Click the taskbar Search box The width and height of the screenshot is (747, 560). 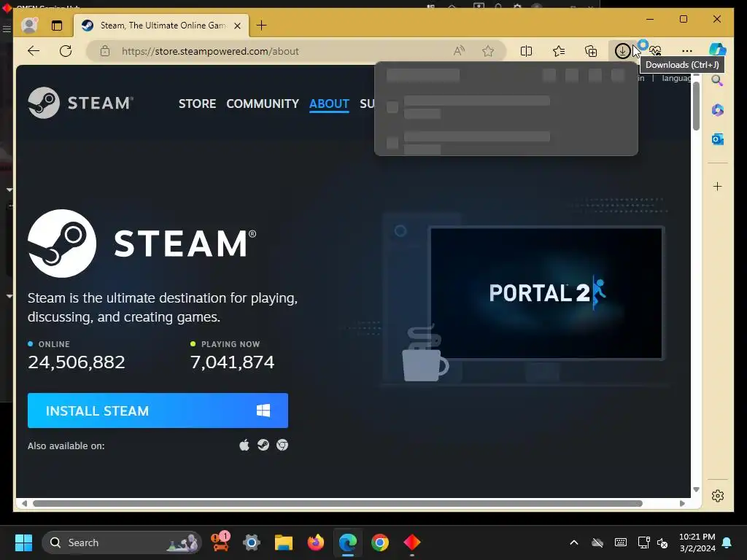122,542
